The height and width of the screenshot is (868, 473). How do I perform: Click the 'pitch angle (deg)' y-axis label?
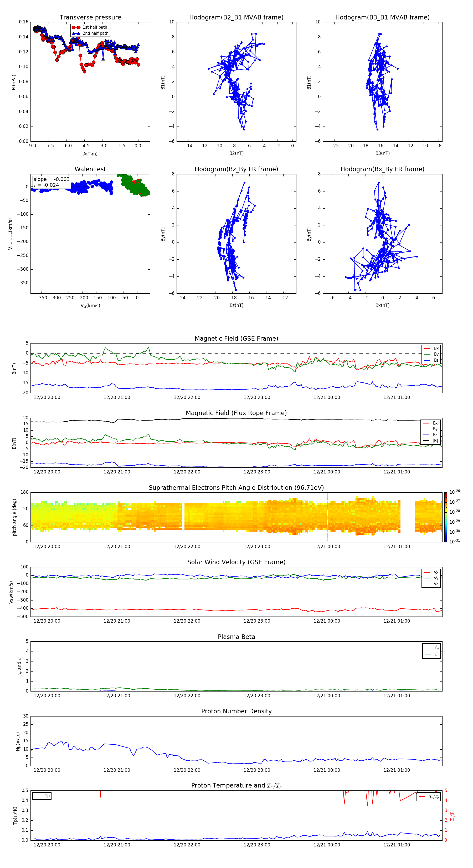(14, 517)
